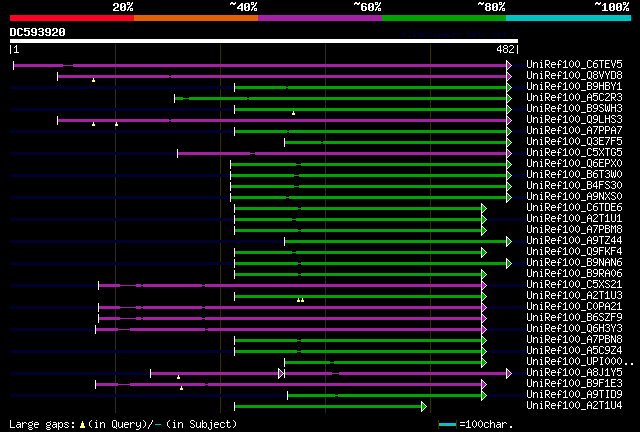
Task: Open the UniRef100_C6TEV5 hit label
Action: (x=574, y=65)
